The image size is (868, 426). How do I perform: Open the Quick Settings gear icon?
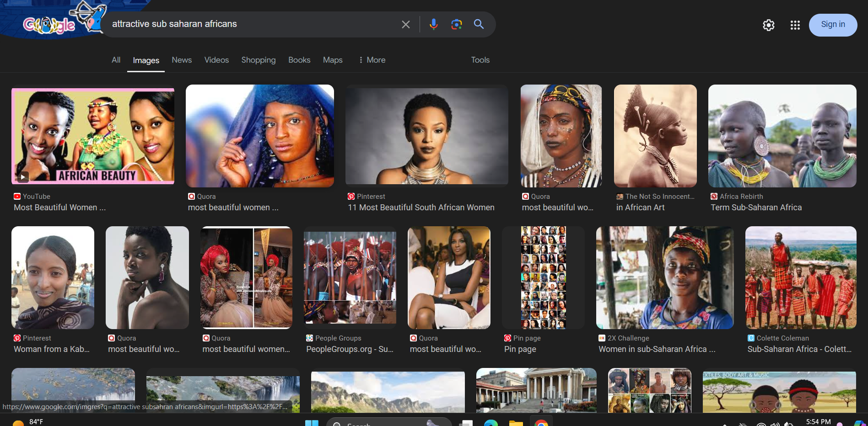click(769, 25)
